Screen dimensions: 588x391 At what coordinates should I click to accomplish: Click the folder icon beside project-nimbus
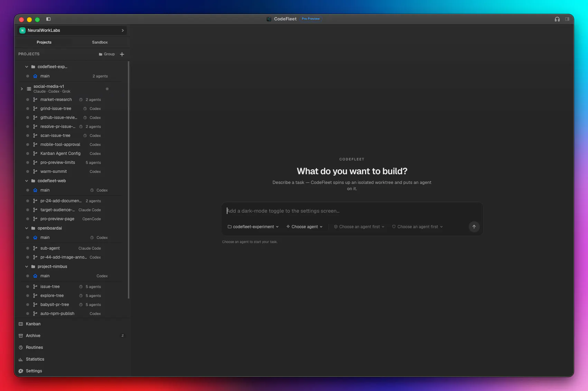(33, 267)
